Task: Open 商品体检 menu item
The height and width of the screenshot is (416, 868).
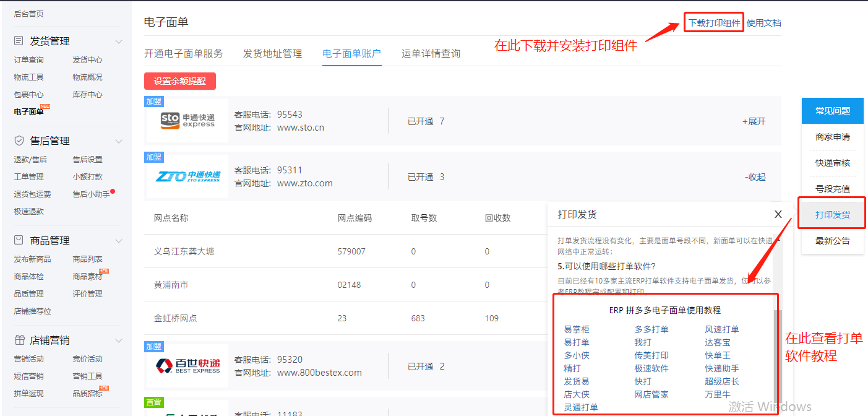Action: tap(28, 277)
